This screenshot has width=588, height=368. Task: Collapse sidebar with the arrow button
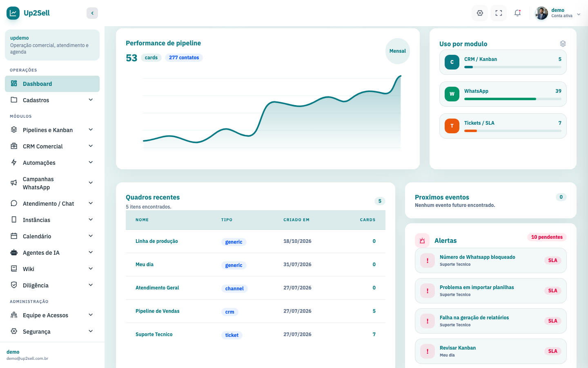click(92, 13)
